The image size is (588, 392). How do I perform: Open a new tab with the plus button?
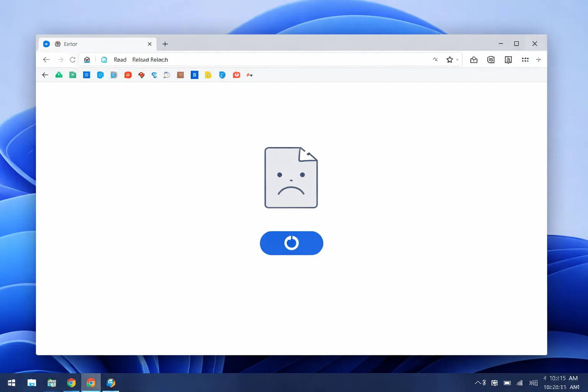pyautogui.click(x=165, y=44)
